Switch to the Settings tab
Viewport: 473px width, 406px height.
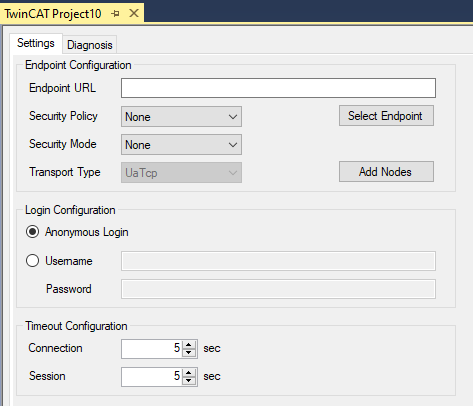click(36, 43)
